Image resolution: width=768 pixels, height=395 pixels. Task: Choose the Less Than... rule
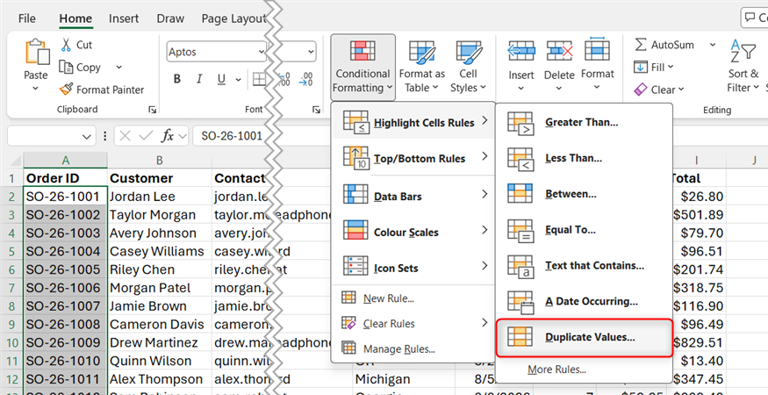(583, 158)
